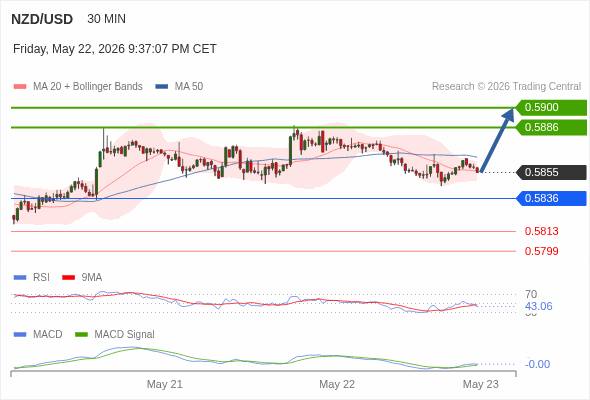Click the May 23 date axis label
Image resolution: width=590 pixels, height=400 pixels.
coord(481,385)
